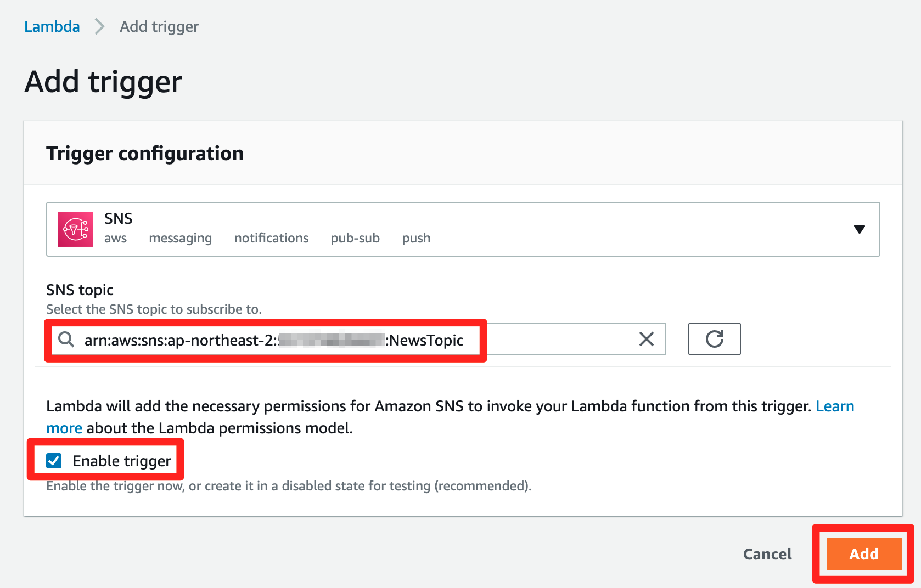Open the Lambda breadcrumb link
Image resolution: width=921 pixels, height=588 pixels.
coord(52,26)
